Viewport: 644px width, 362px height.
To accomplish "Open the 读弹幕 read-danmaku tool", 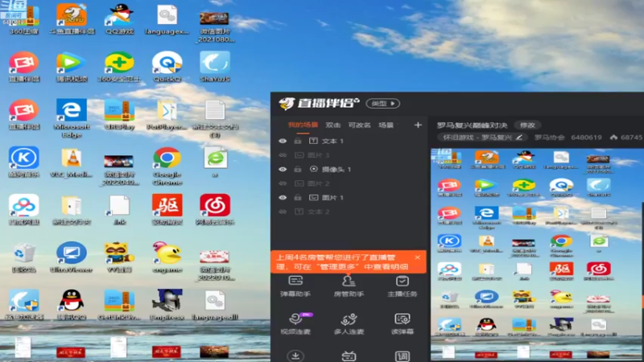I will click(402, 323).
